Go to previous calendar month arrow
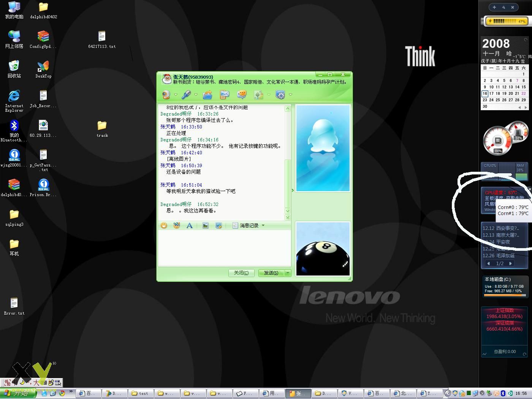Screen dimensions: 532x399 519,107
